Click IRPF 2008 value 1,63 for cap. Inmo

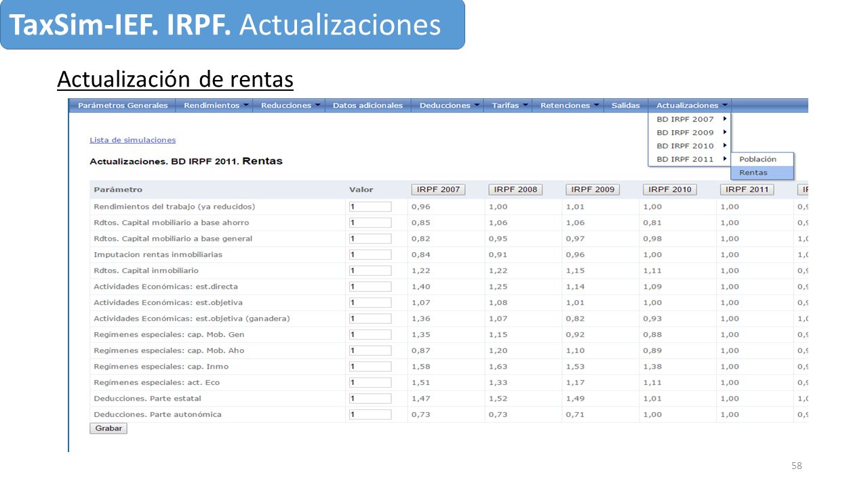point(498,367)
